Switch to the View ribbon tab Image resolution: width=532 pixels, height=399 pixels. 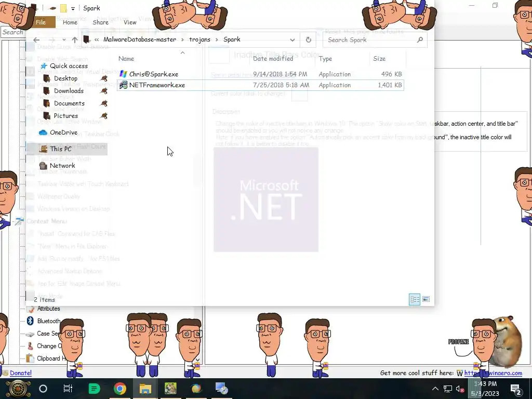(x=130, y=22)
